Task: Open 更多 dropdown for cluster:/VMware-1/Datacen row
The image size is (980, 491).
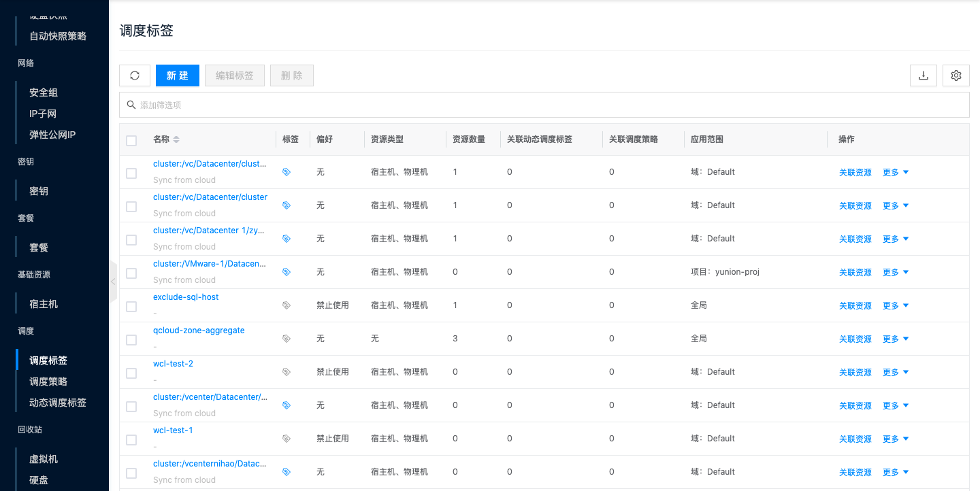Action: (896, 273)
